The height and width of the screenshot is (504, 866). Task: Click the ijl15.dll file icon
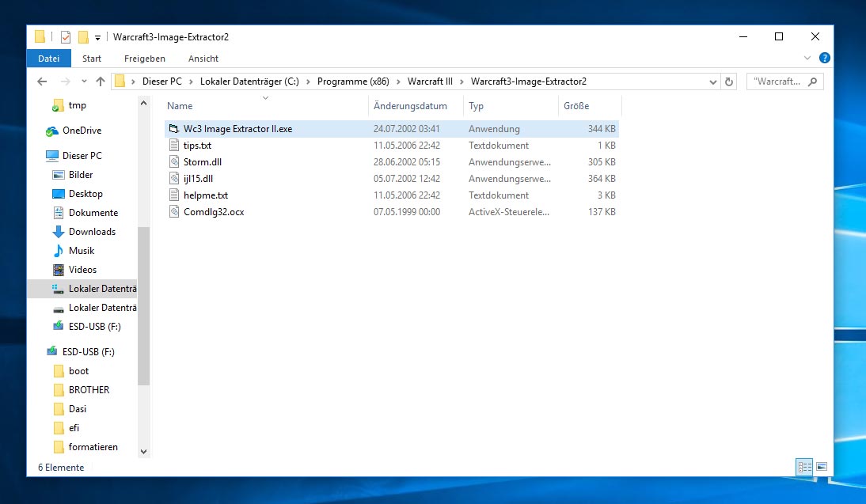(x=174, y=178)
